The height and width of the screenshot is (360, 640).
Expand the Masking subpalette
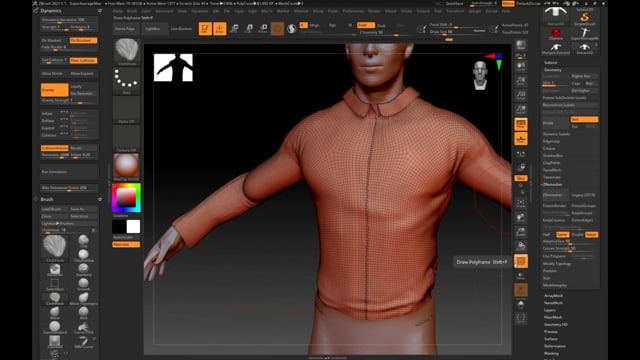(551, 353)
